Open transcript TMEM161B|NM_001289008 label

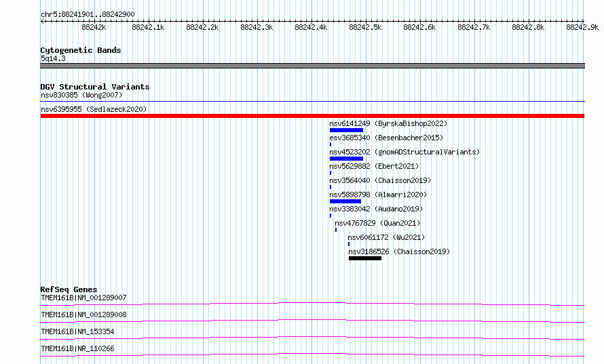83,315
